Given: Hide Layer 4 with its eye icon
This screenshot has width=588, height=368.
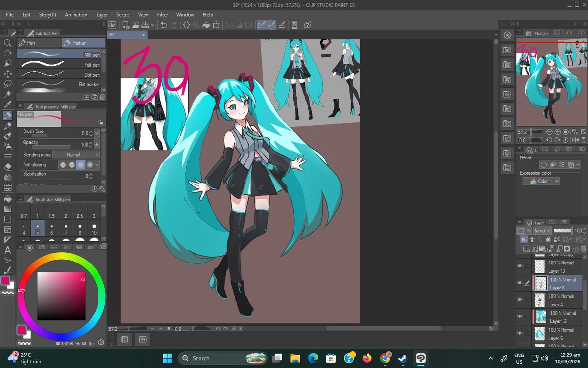Looking at the screenshot, I should [520, 300].
